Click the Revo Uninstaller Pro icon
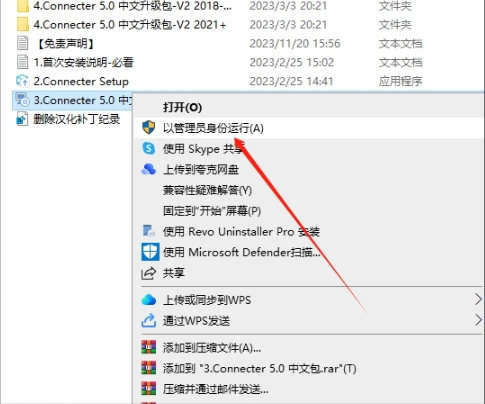Screen dimensions: 485x404 point(148,231)
